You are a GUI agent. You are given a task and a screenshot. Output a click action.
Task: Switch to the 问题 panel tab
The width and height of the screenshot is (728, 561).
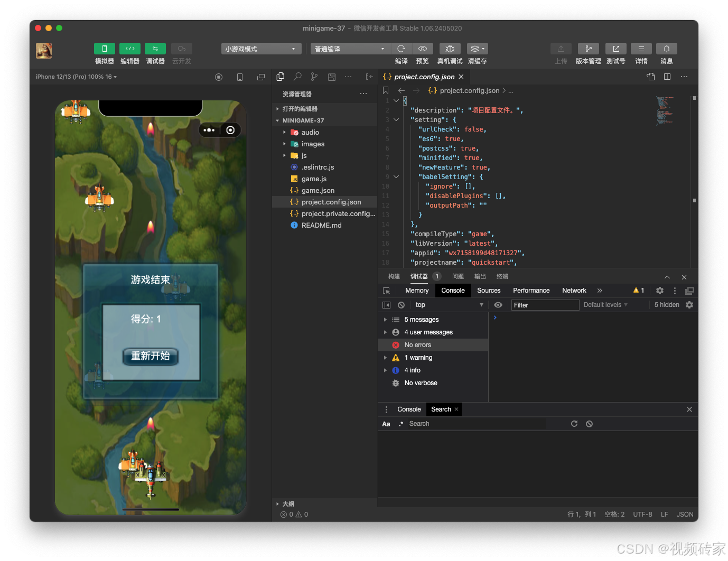(458, 276)
